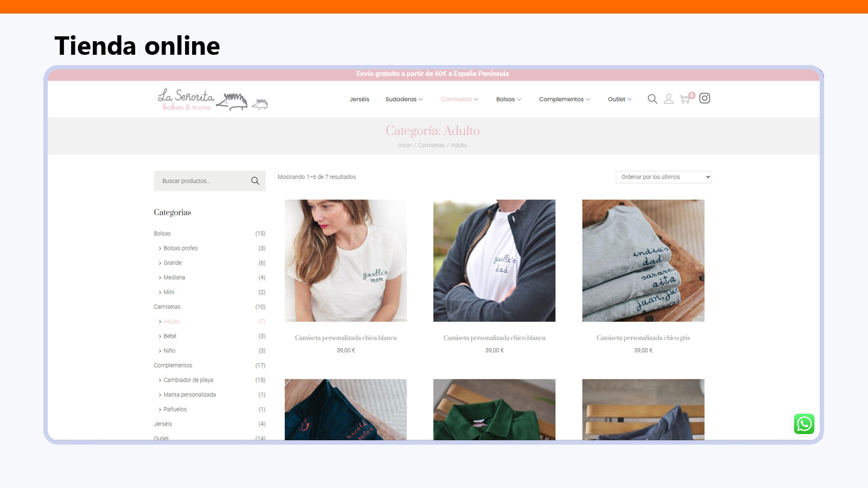Open the Instagram icon in the header
868x488 pixels.
pyautogui.click(x=704, y=98)
